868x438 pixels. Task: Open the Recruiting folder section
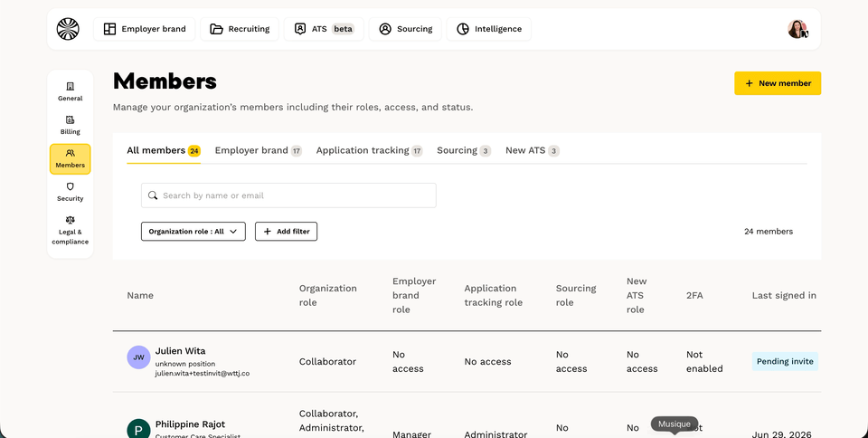coord(240,29)
